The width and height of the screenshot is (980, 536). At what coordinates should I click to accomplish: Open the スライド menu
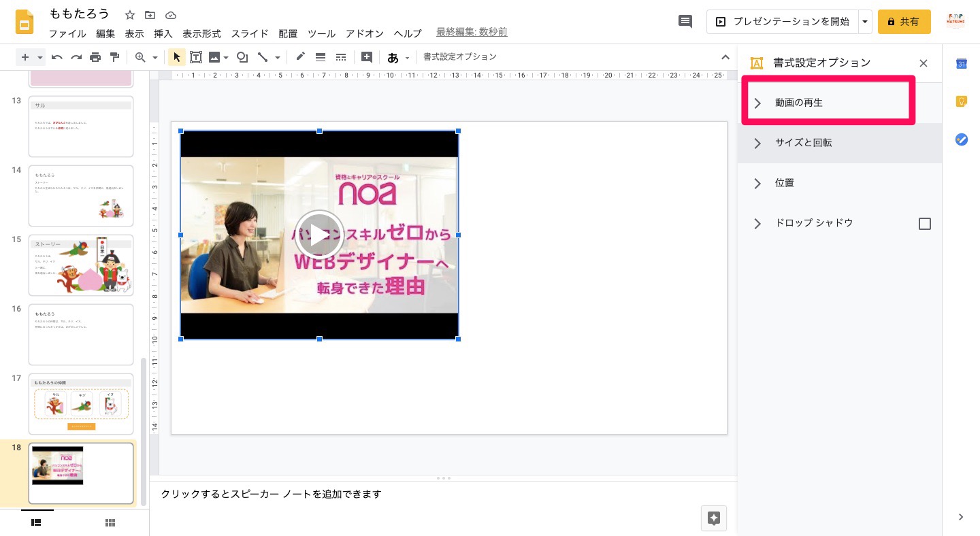point(250,33)
